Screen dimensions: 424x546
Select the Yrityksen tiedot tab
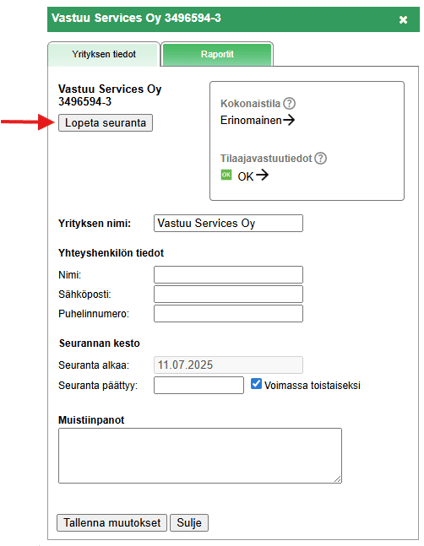point(104,54)
